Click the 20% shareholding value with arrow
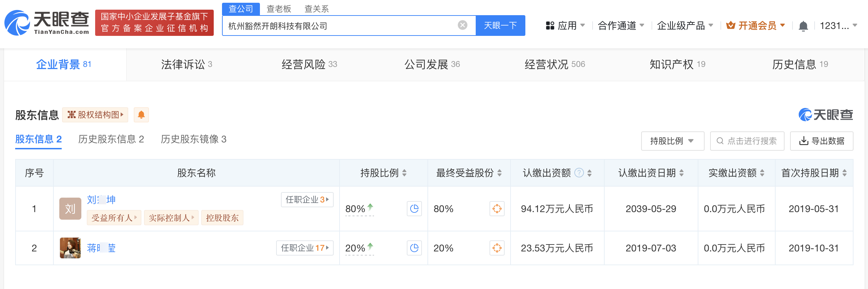Image resolution: width=868 pixels, height=289 pixels. 359,248
